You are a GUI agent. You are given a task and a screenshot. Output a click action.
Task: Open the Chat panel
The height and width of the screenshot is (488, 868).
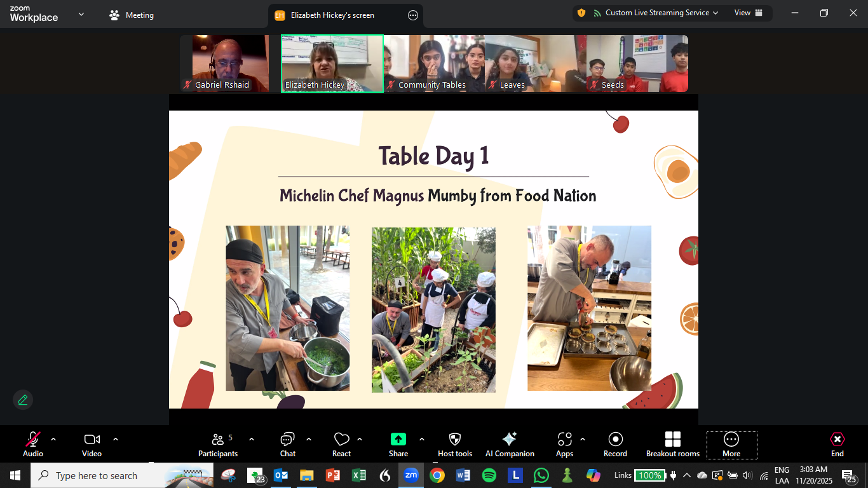click(287, 444)
